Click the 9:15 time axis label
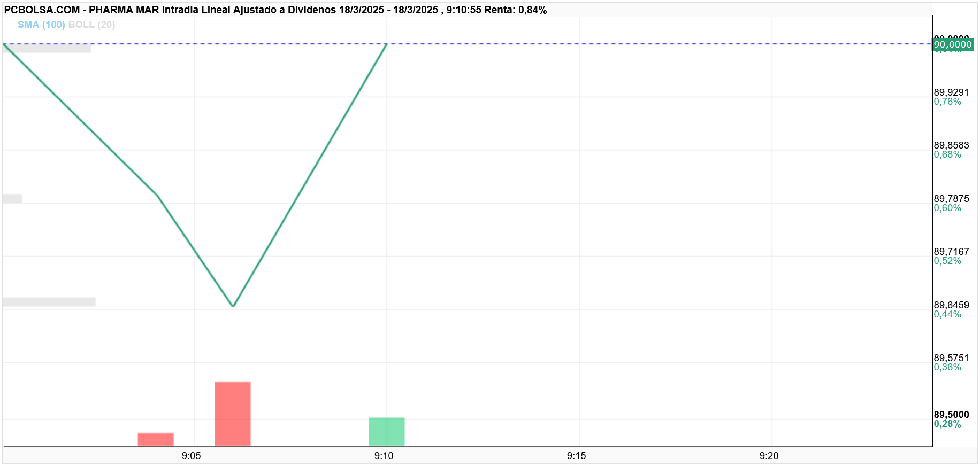 (x=576, y=456)
